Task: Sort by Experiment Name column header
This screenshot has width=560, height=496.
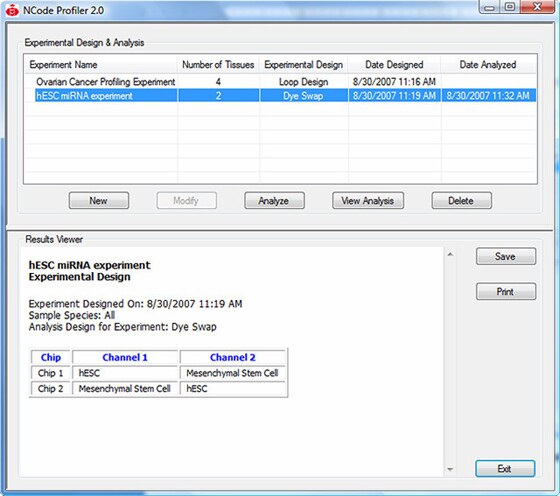Action: point(101,65)
